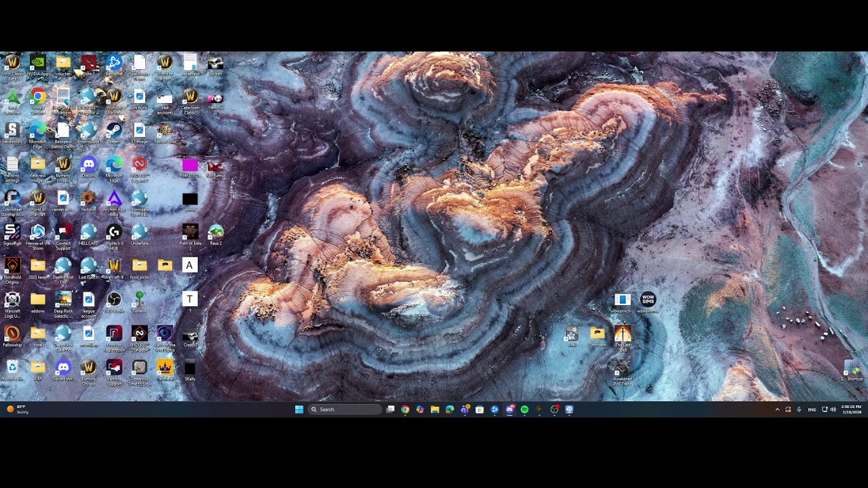Open Discord from the taskbar
Screen dimensions: 868x488
coord(509,409)
